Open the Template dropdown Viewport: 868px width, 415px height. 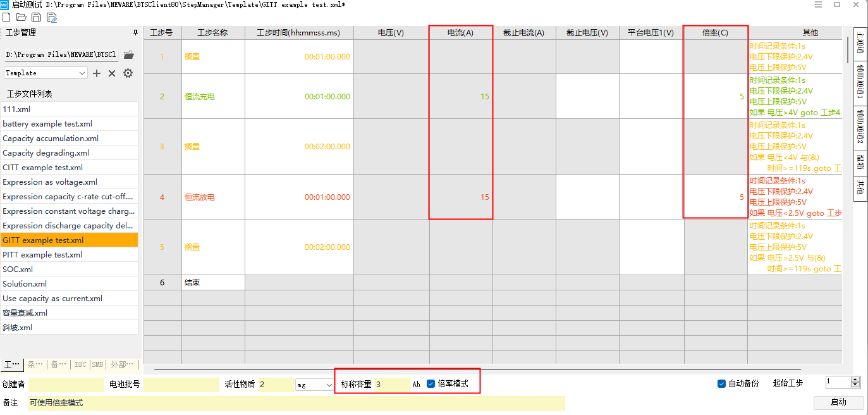(46, 73)
